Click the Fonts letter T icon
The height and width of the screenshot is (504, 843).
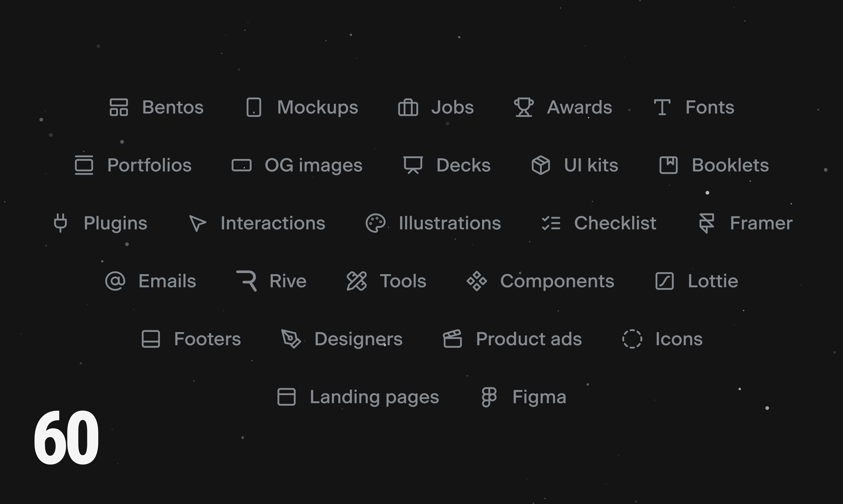[662, 107]
